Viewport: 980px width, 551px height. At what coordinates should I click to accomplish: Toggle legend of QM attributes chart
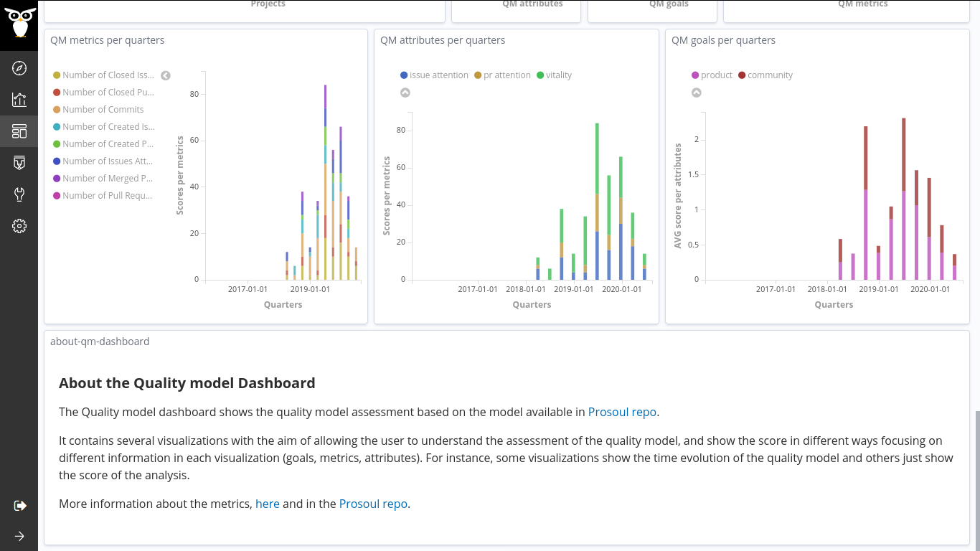(405, 93)
